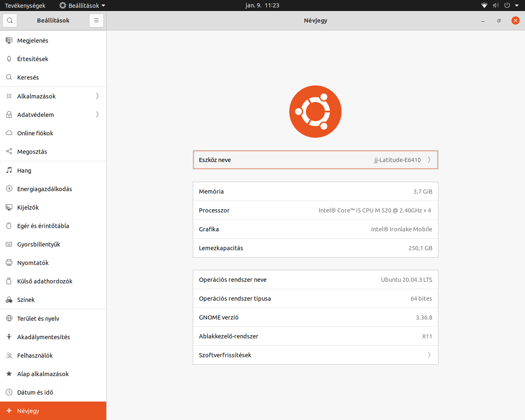Select the Névjegy sidebar entry
The image size is (525, 420).
pos(53,411)
